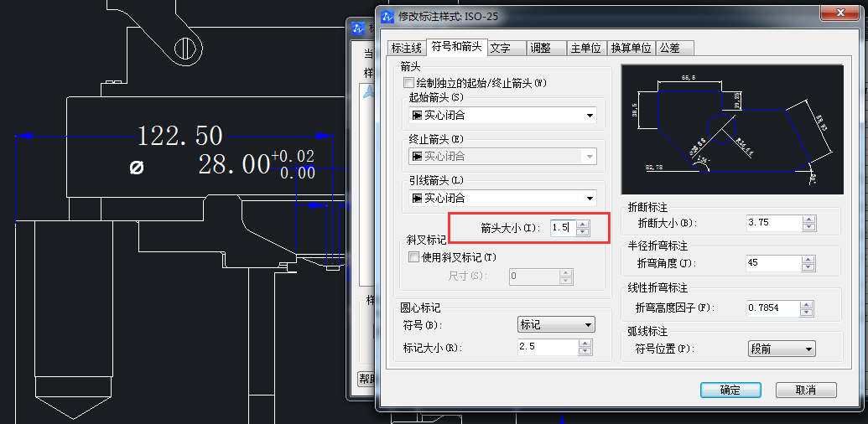Screen dimensions: 868x424
Task: Open the 公差 tab
Action: click(x=675, y=48)
